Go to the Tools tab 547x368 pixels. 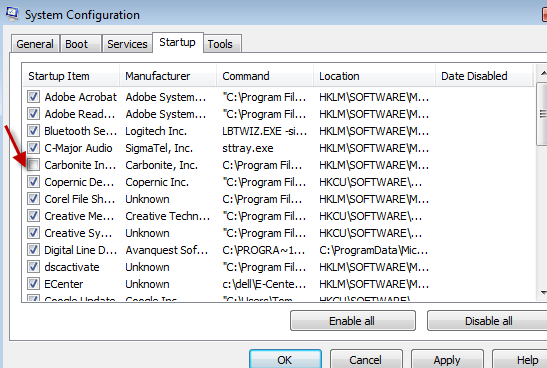point(222,44)
